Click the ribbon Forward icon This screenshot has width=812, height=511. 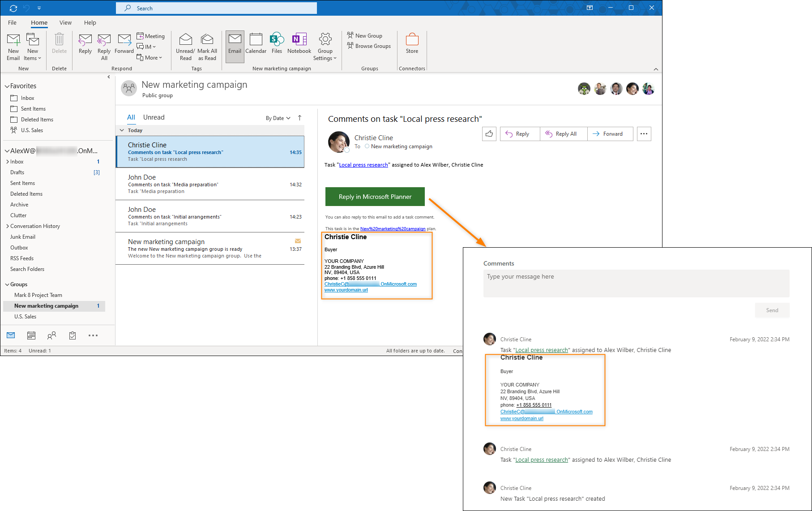pyautogui.click(x=124, y=43)
